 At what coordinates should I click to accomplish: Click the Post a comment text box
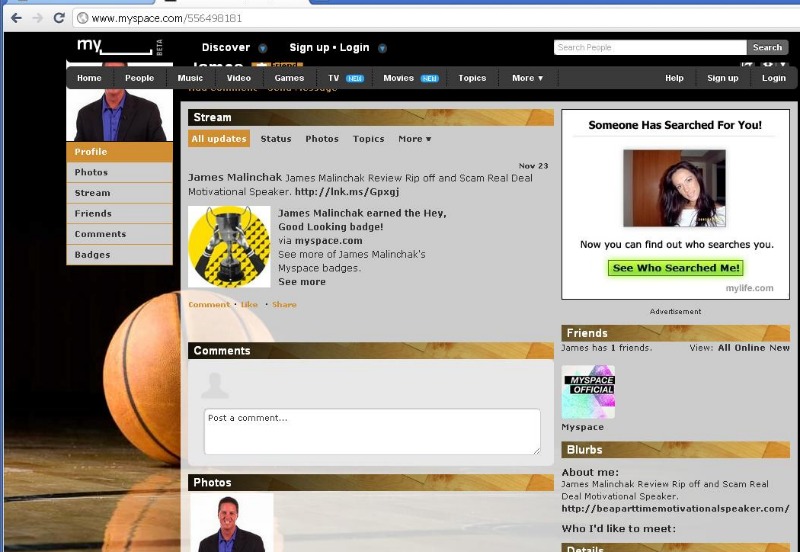pos(372,432)
